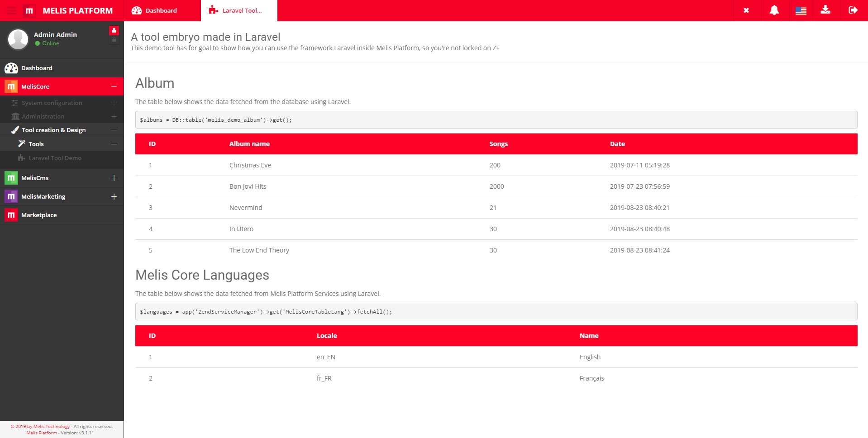Open the language flag selector
The width and height of the screenshot is (868, 438).
pos(801,10)
